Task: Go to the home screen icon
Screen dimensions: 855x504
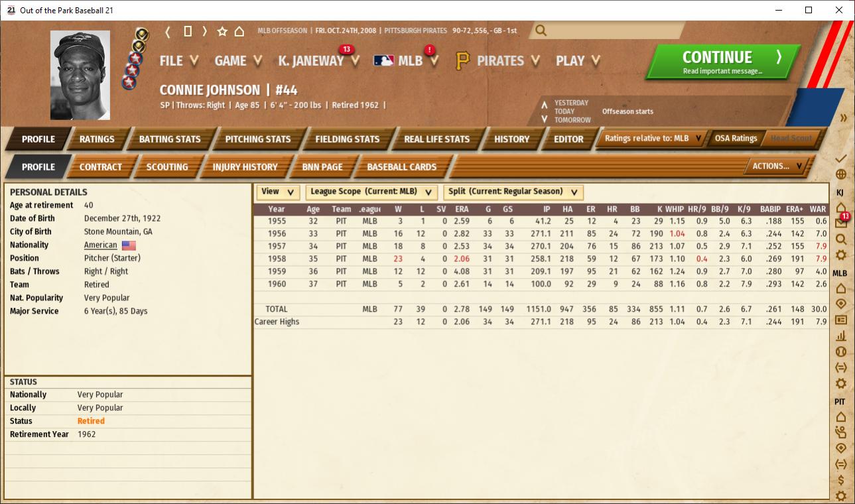Action: (239, 31)
